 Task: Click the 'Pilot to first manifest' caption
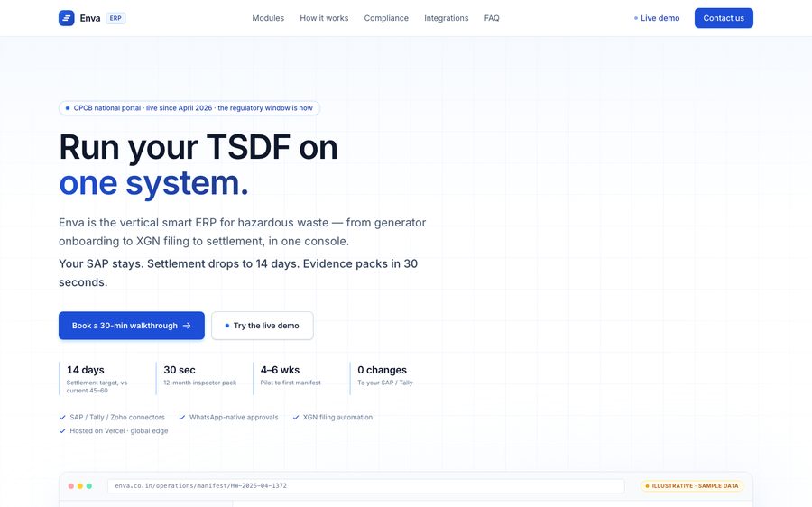(291, 383)
